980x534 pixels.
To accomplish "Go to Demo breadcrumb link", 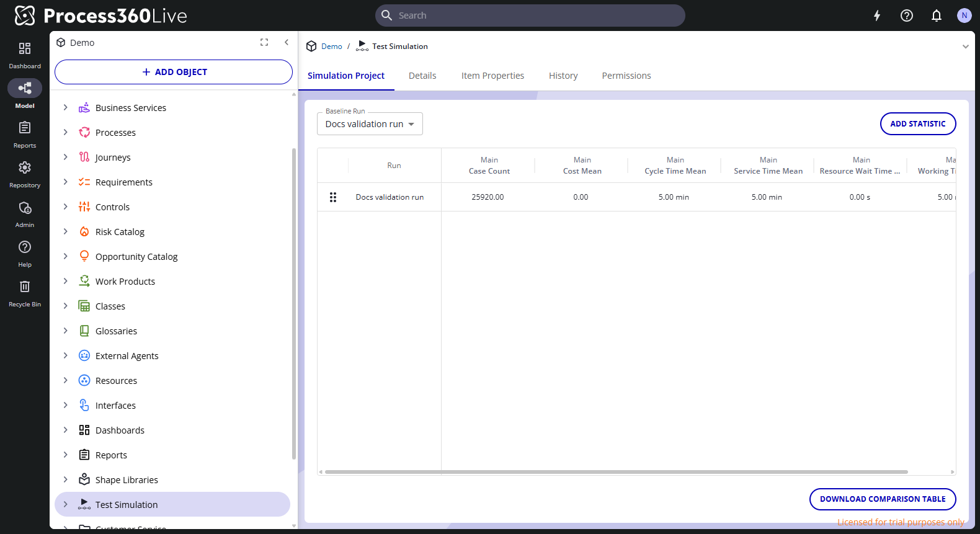I will (x=332, y=47).
